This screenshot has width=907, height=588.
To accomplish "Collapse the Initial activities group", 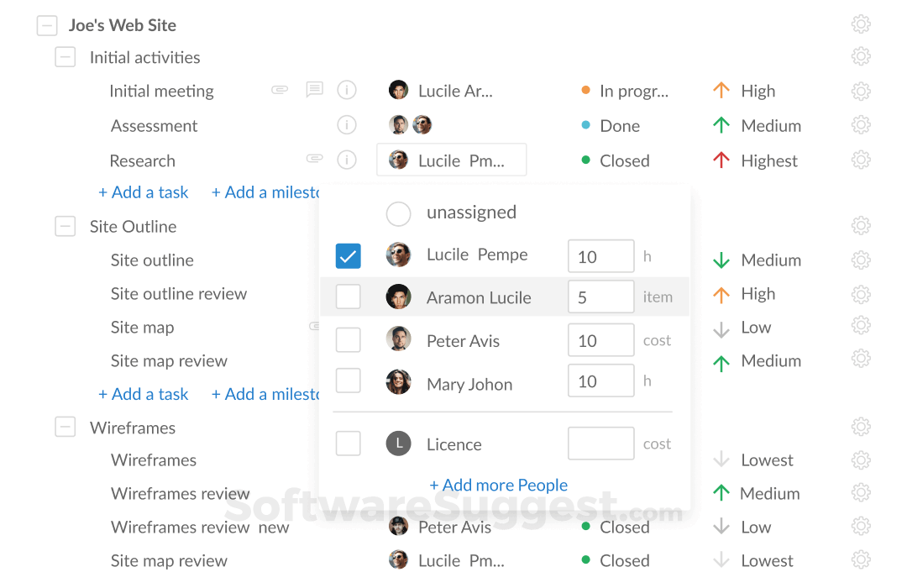I will (x=65, y=57).
